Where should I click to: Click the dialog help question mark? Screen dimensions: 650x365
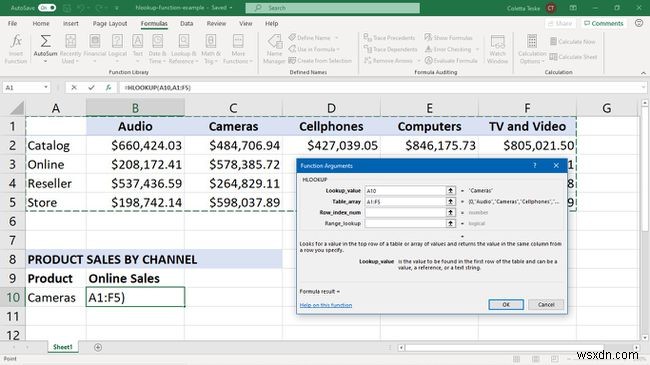pos(535,165)
